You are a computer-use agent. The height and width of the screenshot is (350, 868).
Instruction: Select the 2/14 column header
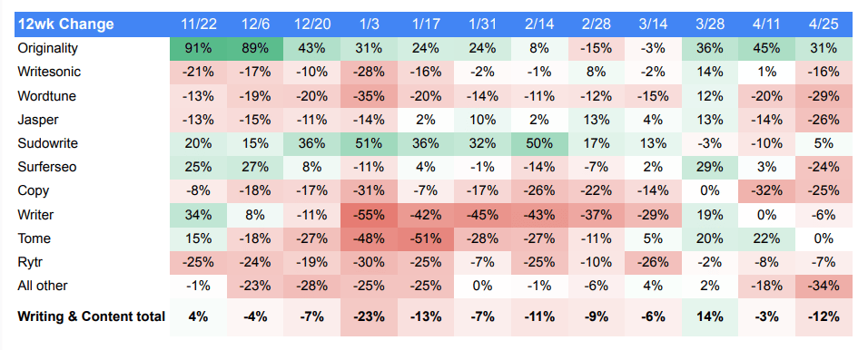(539, 24)
